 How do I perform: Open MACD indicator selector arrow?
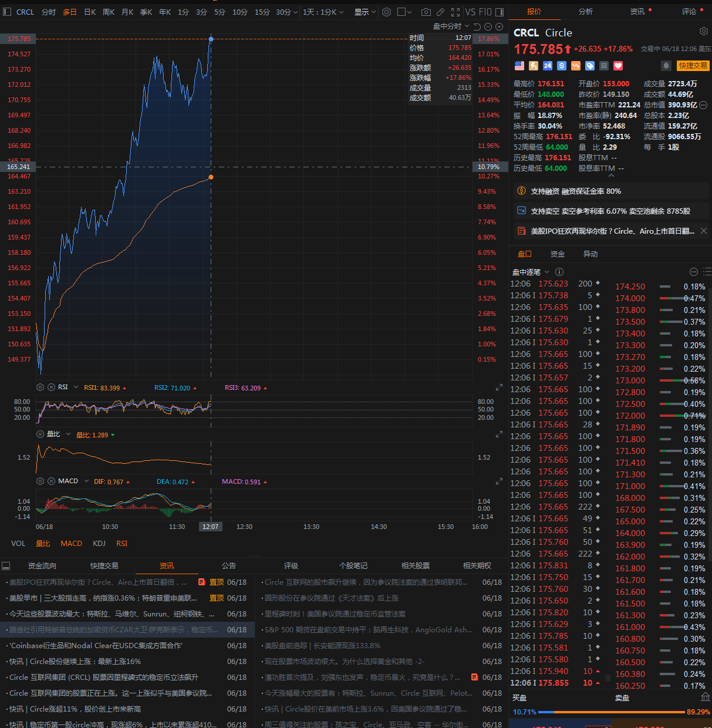(x=86, y=481)
